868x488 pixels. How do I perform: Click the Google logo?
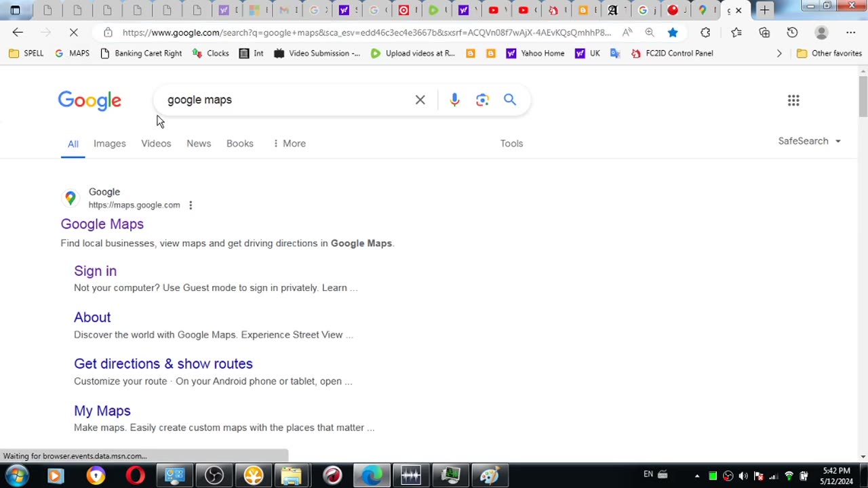pos(90,100)
